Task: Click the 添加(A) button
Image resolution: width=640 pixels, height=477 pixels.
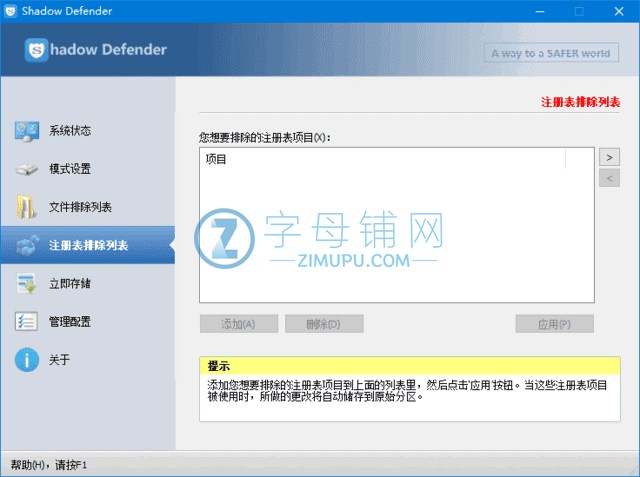Action: [239, 324]
